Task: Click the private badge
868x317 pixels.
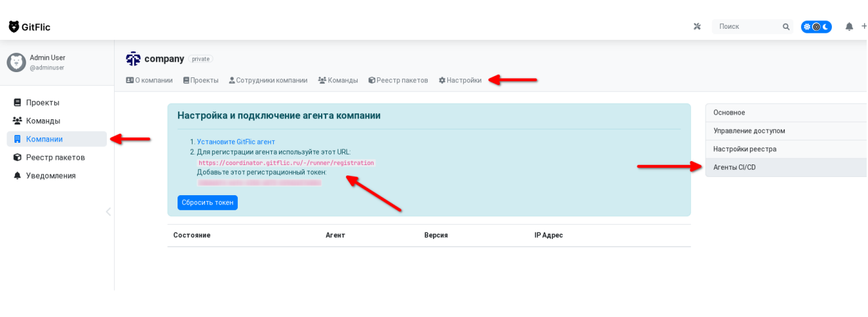Action: coord(200,59)
